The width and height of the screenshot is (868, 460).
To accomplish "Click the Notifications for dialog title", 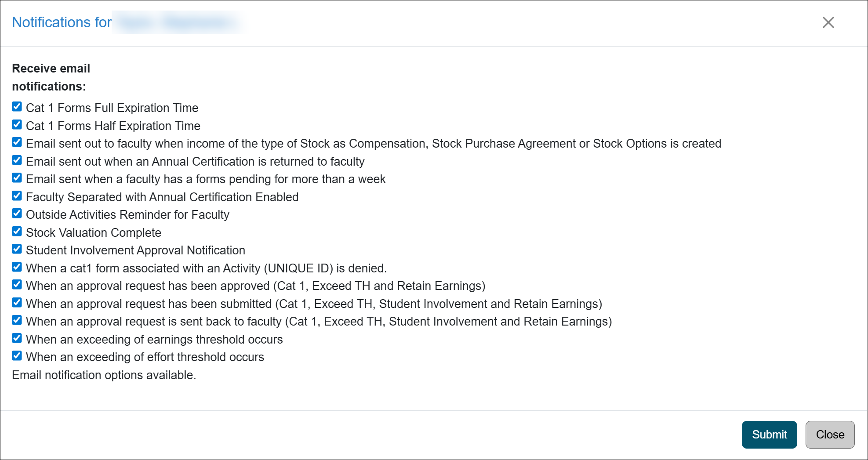I will click(x=62, y=22).
